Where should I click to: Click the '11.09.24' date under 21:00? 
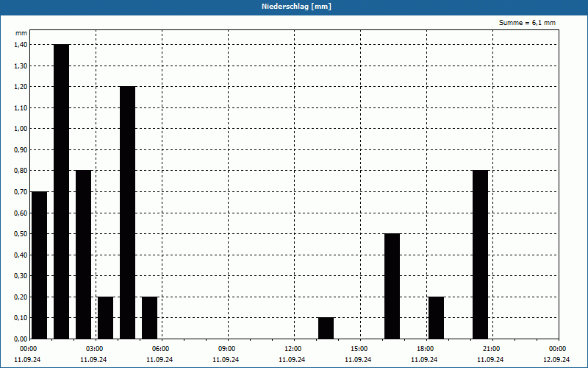(x=490, y=360)
